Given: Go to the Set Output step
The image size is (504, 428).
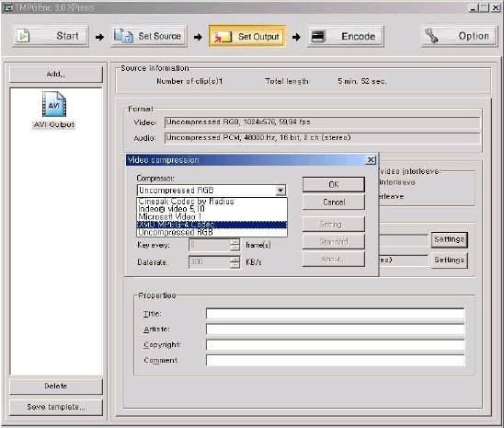Looking at the screenshot, I should click(x=247, y=36).
